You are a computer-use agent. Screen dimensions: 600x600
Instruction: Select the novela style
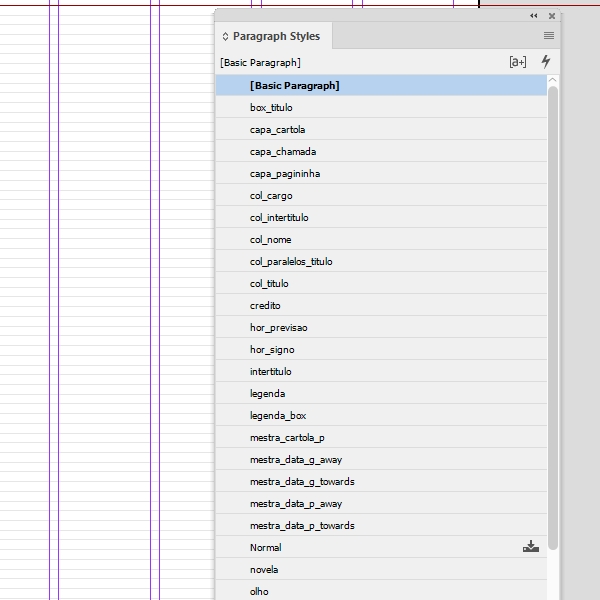tap(381, 569)
